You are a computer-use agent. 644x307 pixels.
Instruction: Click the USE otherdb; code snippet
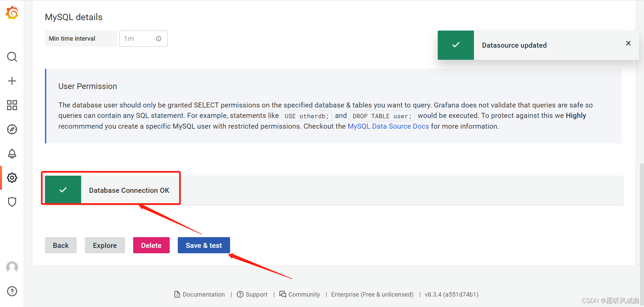(x=307, y=116)
